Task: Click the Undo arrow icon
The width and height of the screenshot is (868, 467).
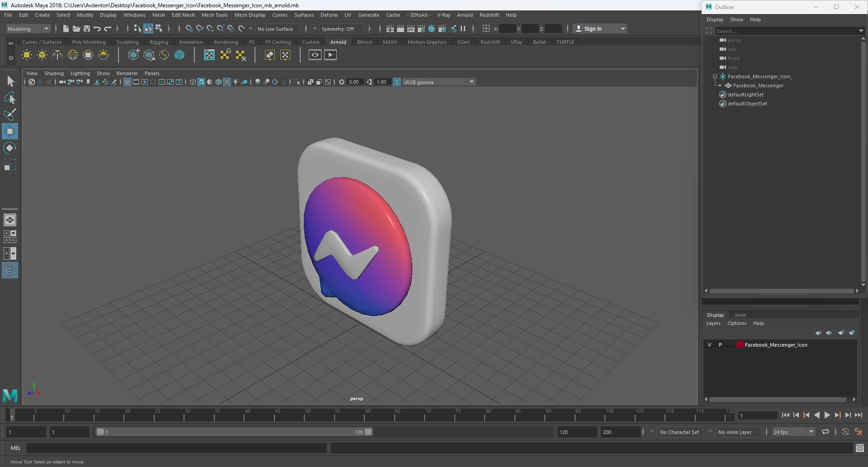Action: click(x=97, y=29)
